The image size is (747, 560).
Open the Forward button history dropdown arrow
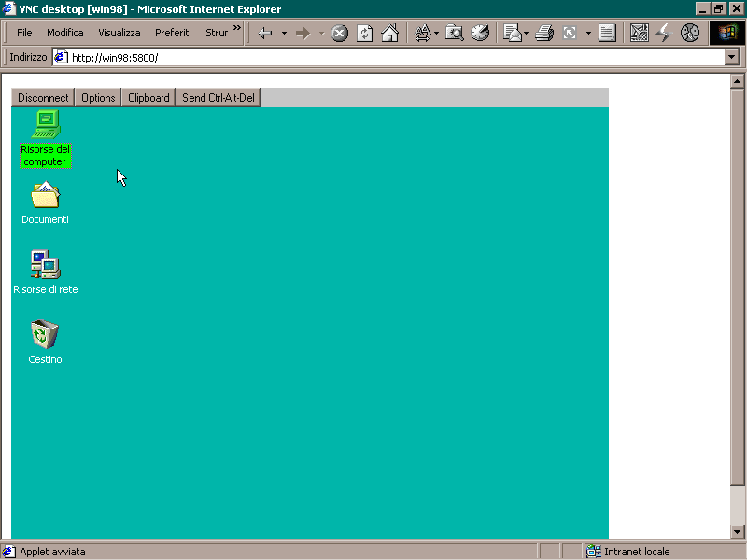pos(321,33)
